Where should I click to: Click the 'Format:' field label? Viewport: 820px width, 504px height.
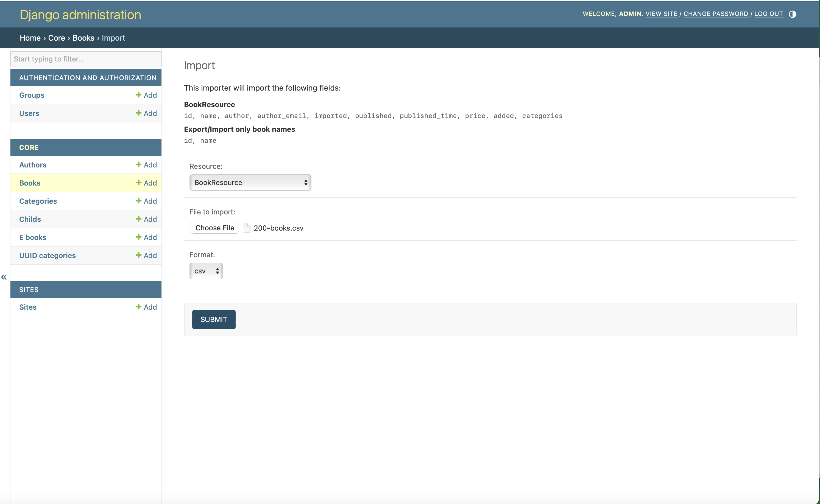click(202, 255)
